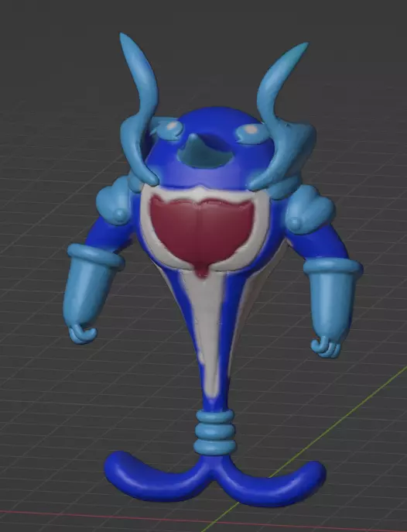The height and width of the screenshot is (532, 407).
Task: Click the model's left curved horn
Action: click(x=141, y=108)
